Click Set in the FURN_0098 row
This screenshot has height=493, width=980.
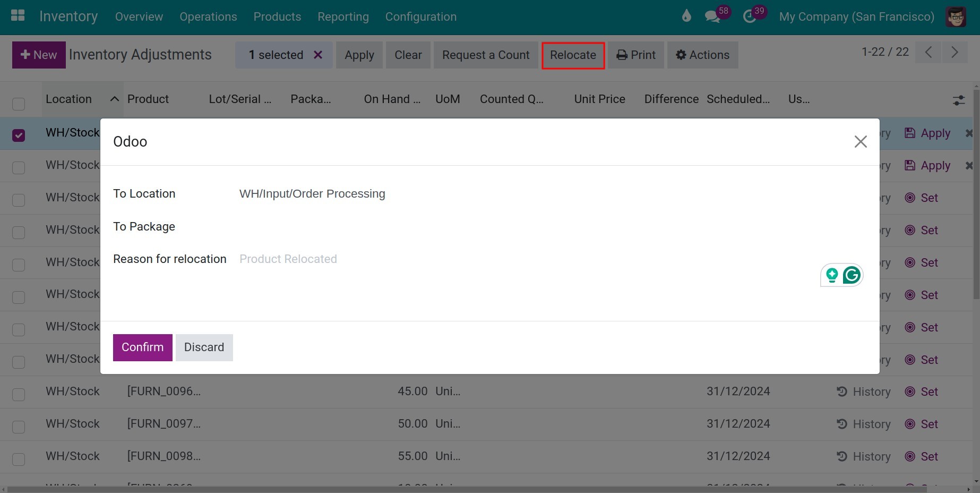[922, 456]
